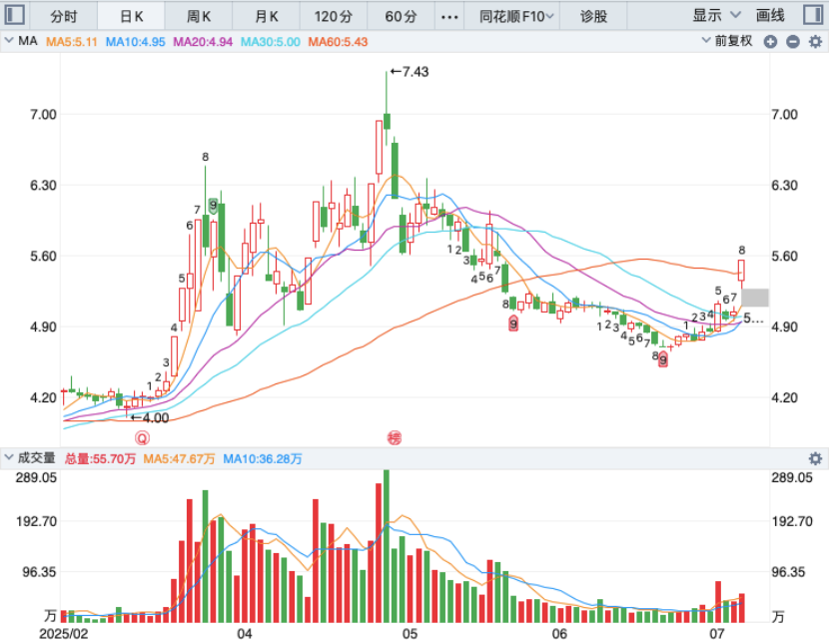Click the green 9 signal badge near March peak
The height and width of the screenshot is (644, 829).
coord(213,205)
